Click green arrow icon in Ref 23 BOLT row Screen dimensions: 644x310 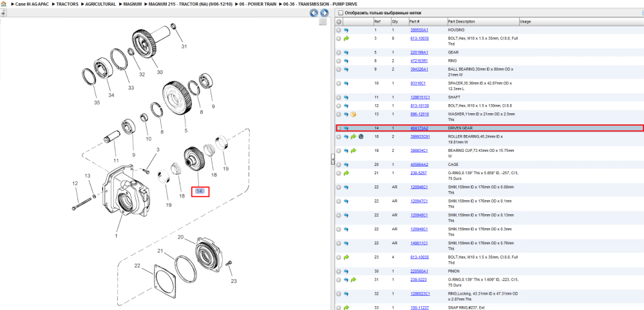click(346, 257)
